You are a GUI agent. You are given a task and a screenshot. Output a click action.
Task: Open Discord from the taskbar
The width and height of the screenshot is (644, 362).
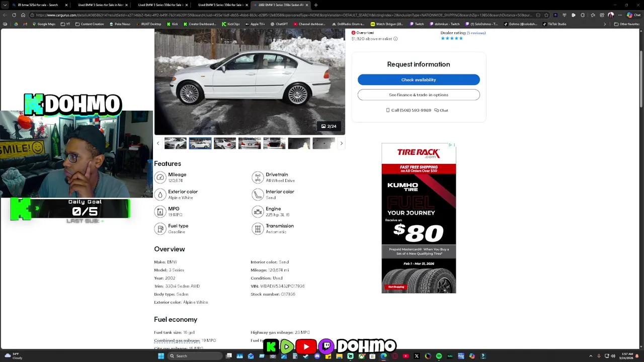pyautogui.click(x=317, y=356)
